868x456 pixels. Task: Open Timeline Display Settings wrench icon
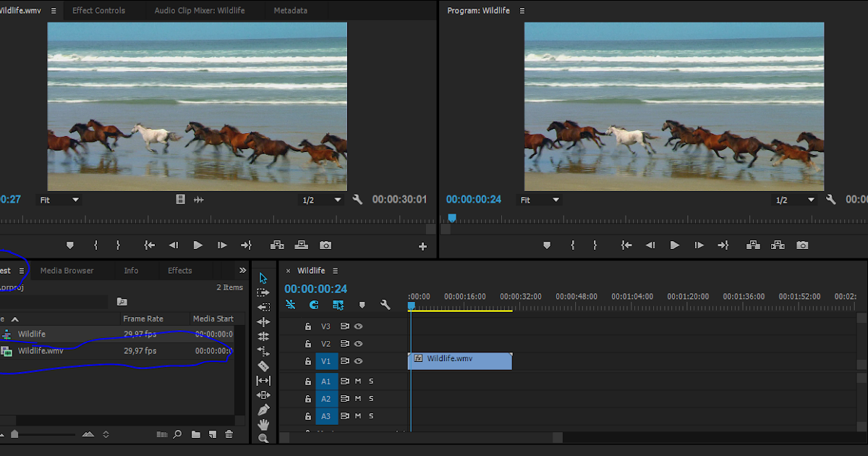(386, 305)
